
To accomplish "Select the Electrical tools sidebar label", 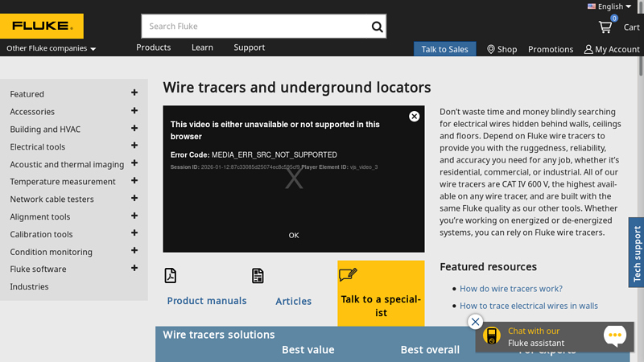I will click(x=37, y=147).
